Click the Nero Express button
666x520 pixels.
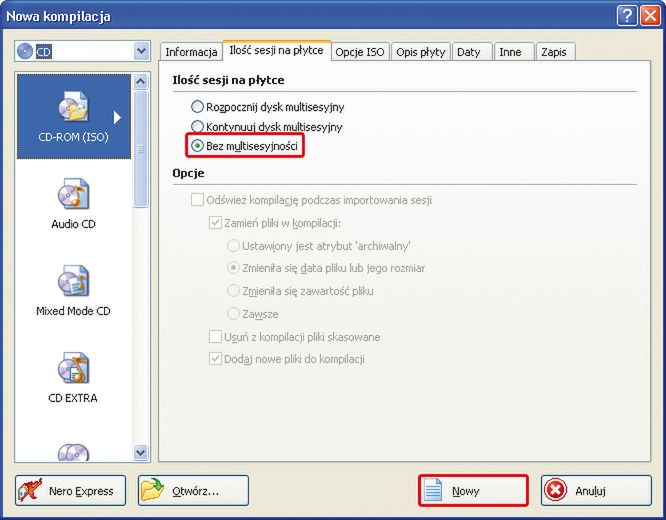tap(71, 491)
